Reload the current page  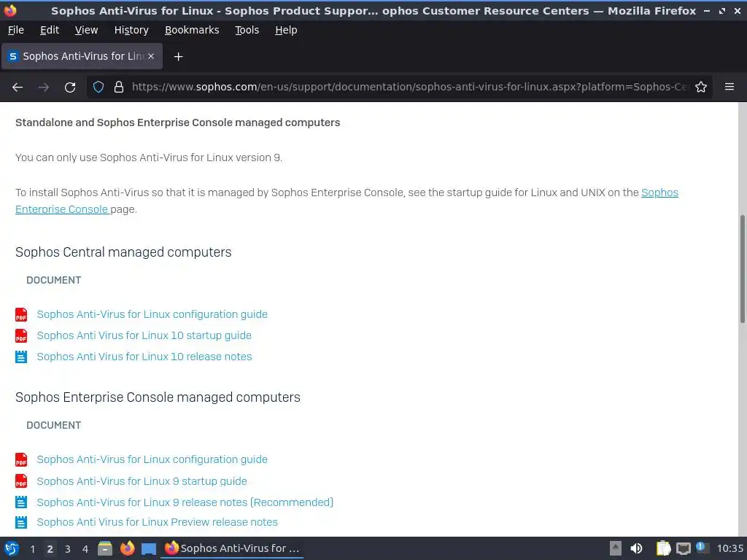click(70, 87)
